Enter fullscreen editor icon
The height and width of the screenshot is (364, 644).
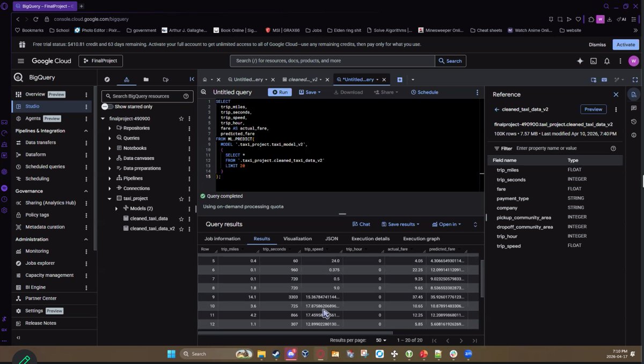point(635,79)
